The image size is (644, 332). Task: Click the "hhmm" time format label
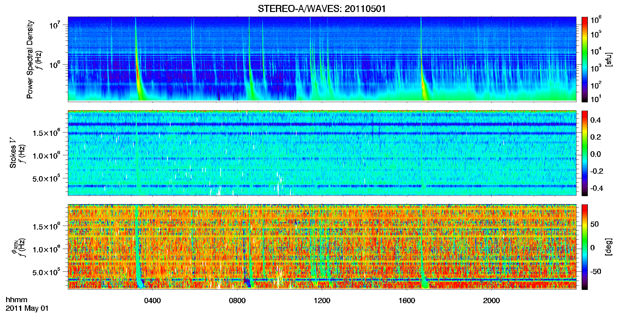coord(17,300)
